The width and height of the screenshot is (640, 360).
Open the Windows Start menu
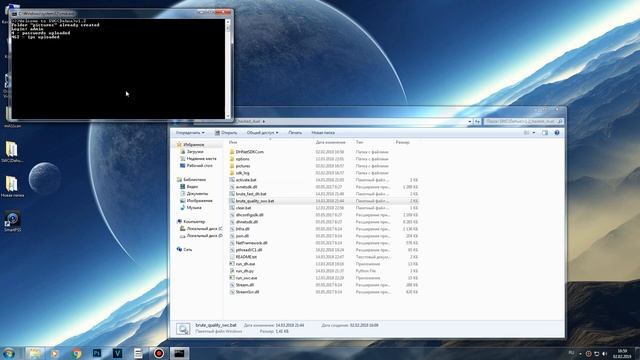coord(9,353)
